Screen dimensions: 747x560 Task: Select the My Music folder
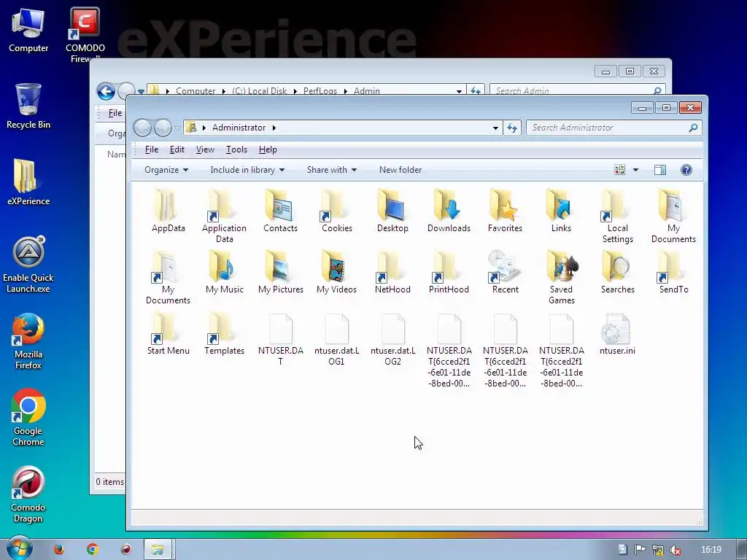tap(225, 272)
